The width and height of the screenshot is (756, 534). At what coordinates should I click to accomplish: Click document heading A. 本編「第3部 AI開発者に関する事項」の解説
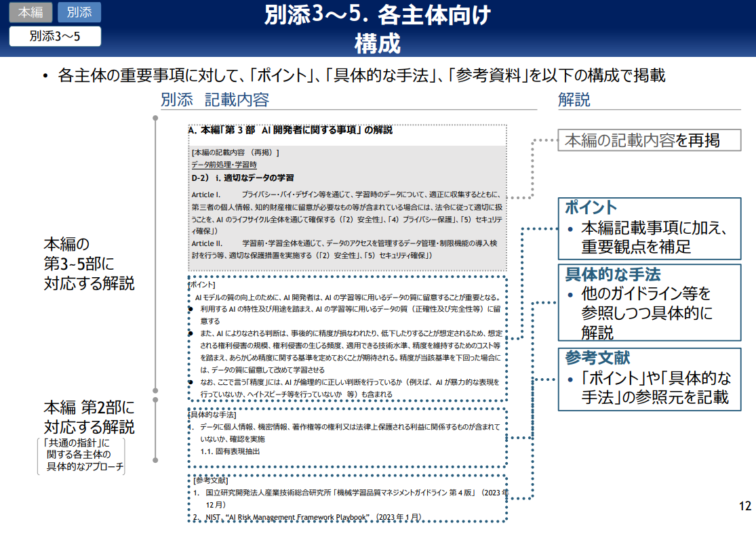[290, 130]
